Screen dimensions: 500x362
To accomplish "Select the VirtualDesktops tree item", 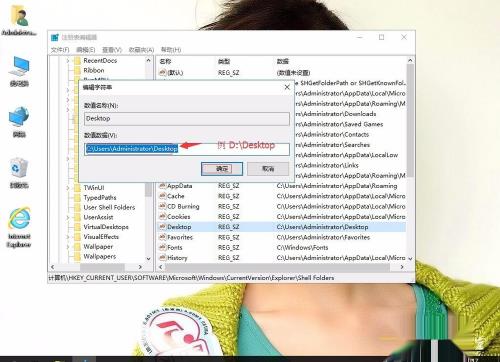I will 106,227.
